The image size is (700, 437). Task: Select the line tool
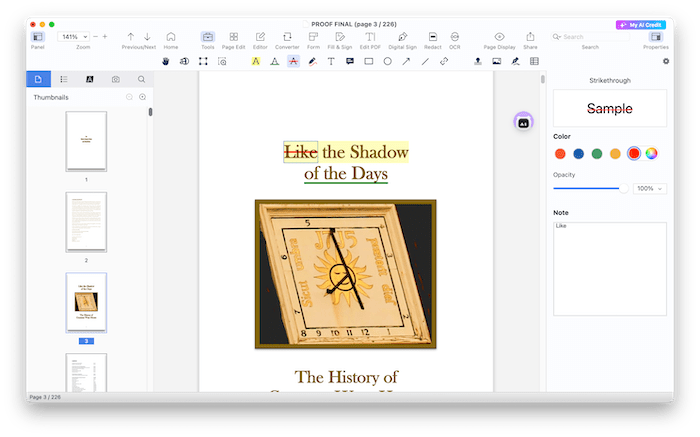(x=425, y=62)
